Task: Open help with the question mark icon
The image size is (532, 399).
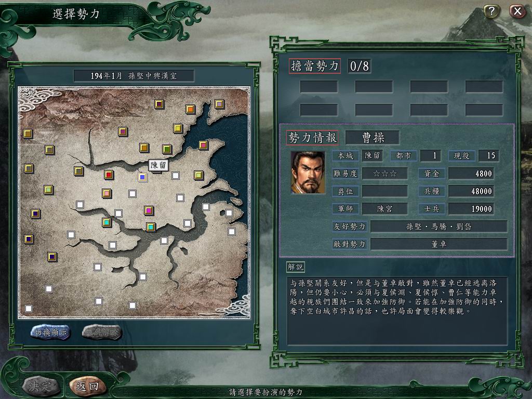Action: click(x=491, y=11)
